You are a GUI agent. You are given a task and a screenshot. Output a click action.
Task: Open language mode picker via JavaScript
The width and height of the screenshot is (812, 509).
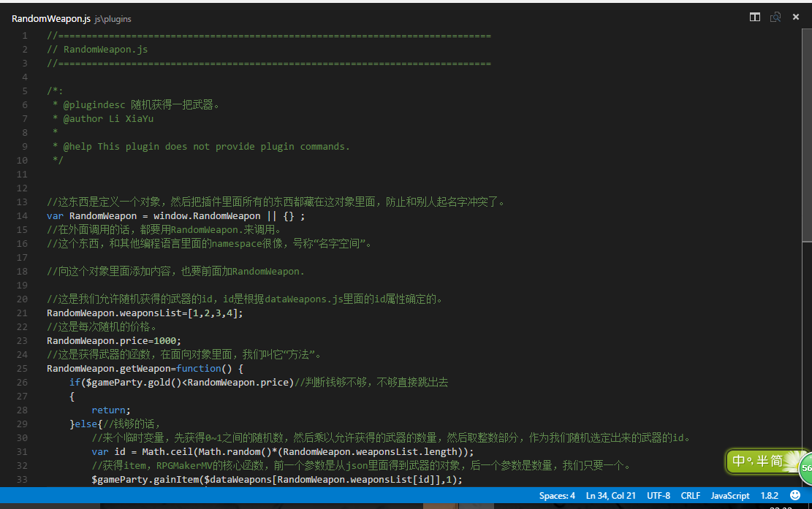point(729,496)
